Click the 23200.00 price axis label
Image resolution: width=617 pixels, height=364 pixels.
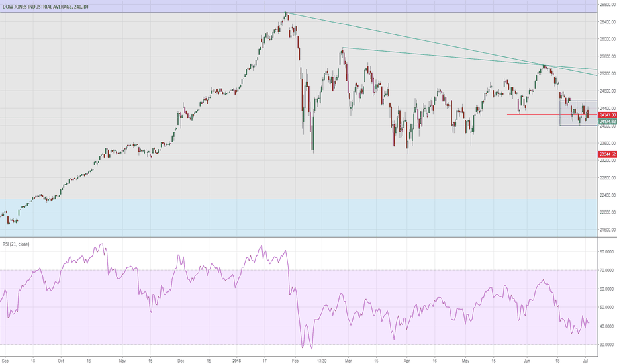(607, 161)
